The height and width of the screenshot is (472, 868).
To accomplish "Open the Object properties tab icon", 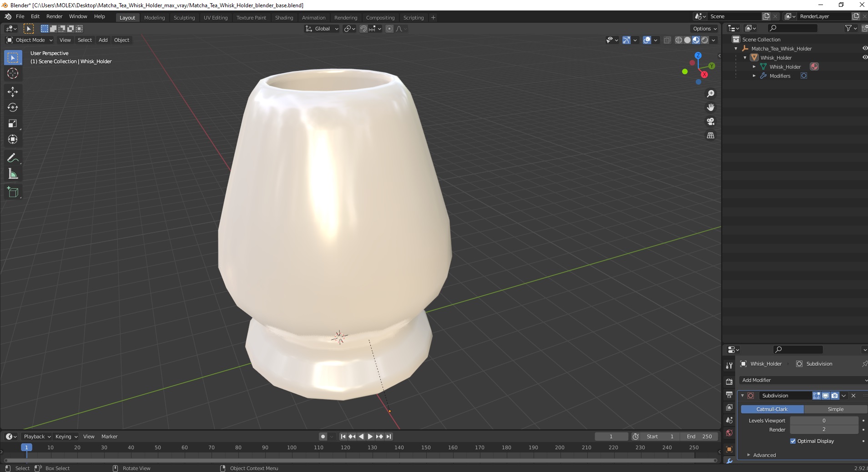I will tap(729, 449).
